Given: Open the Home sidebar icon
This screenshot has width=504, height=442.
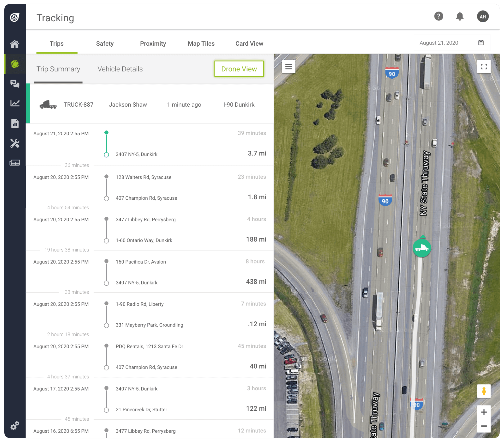Looking at the screenshot, I should 15,44.
